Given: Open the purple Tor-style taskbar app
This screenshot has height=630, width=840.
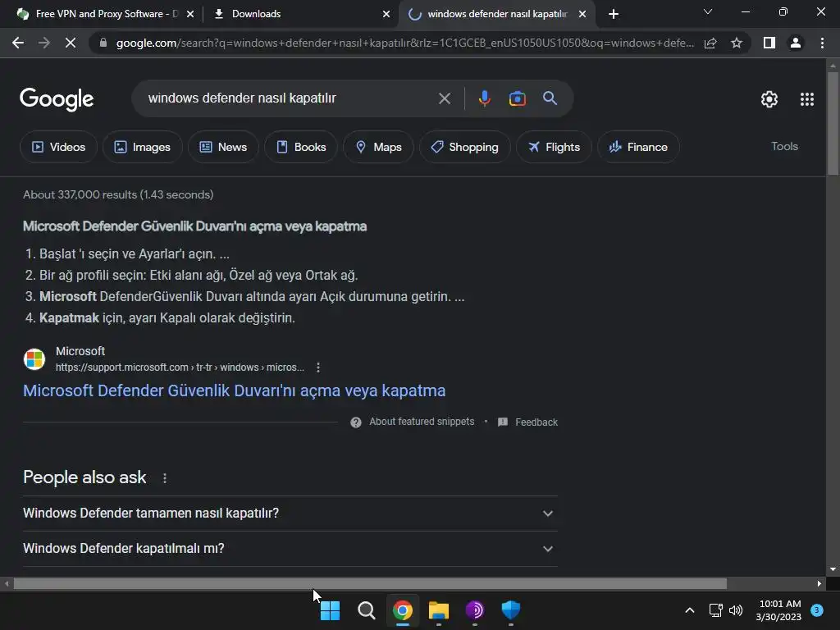Looking at the screenshot, I should pyautogui.click(x=475, y=610).
